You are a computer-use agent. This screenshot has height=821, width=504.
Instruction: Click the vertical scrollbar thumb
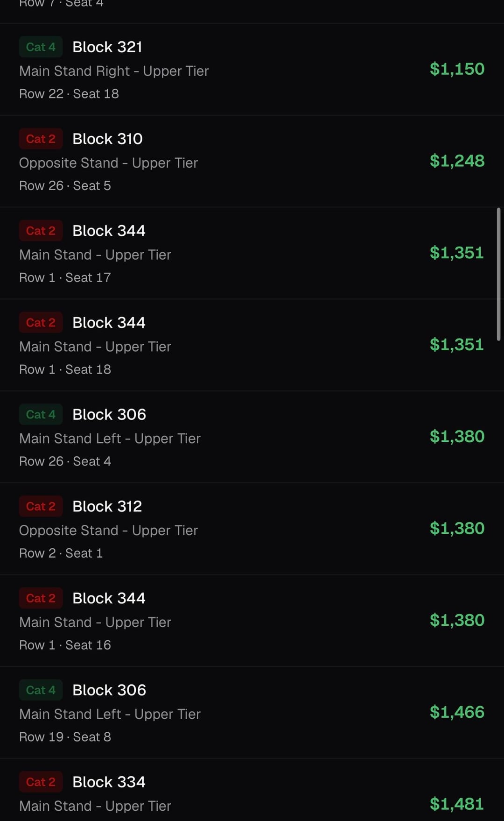[498, 274]
